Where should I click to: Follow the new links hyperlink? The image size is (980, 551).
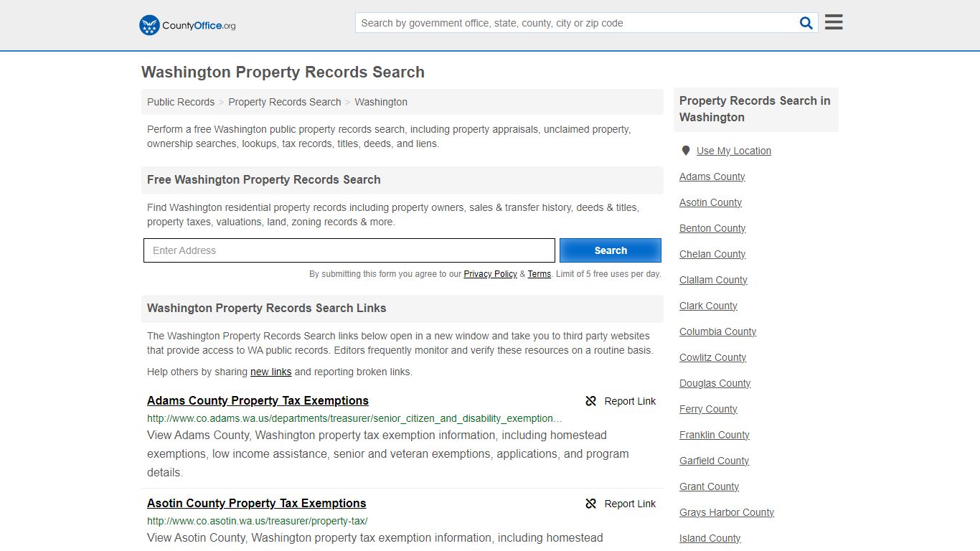[x=270, y=372]
